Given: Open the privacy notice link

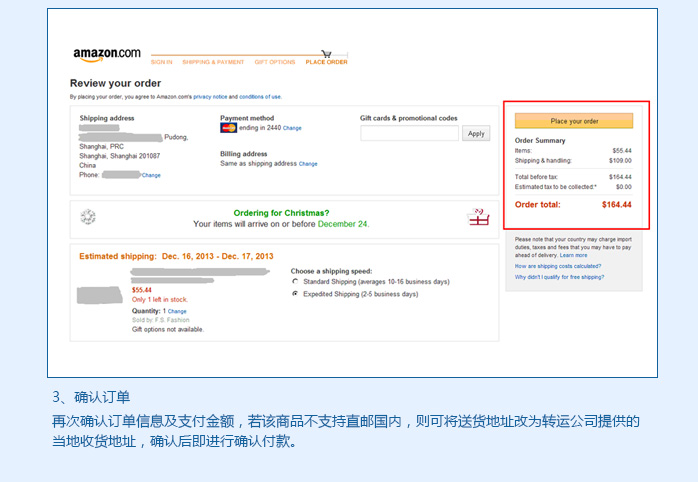Looking at the screenshot, I should click(210, 97).
